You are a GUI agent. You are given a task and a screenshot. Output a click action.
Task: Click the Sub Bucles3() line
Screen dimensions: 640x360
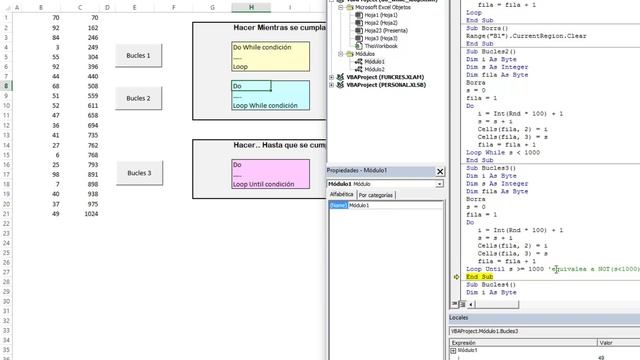491,168
